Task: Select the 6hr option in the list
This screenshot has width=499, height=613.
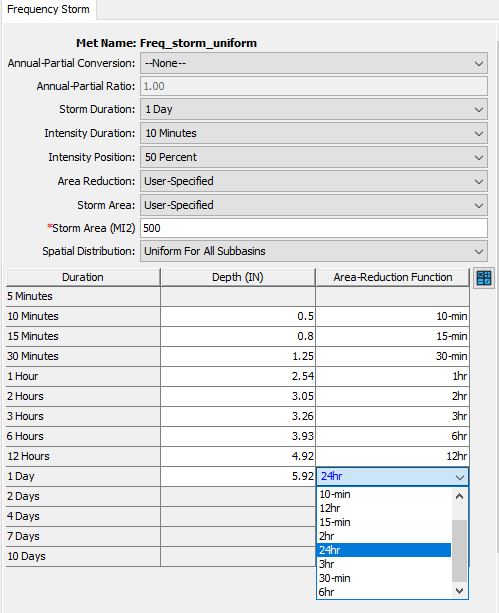Action: click(x=384, y=592)
